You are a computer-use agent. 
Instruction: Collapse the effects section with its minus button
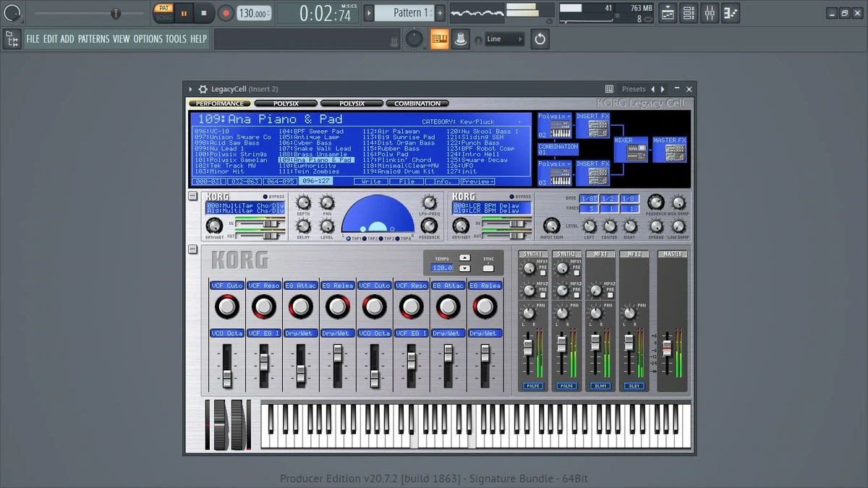click(x=192, y=196)
